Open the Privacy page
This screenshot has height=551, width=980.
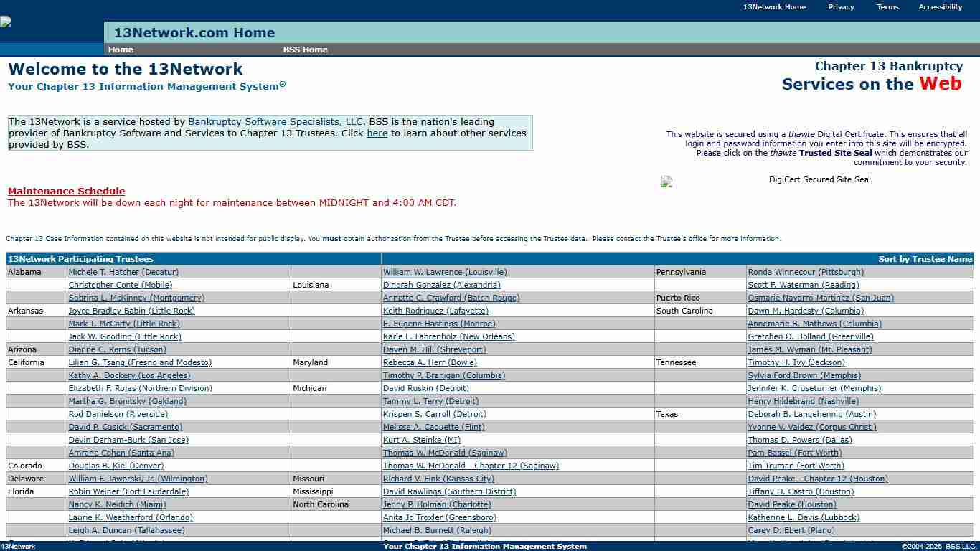click(841, 6)
